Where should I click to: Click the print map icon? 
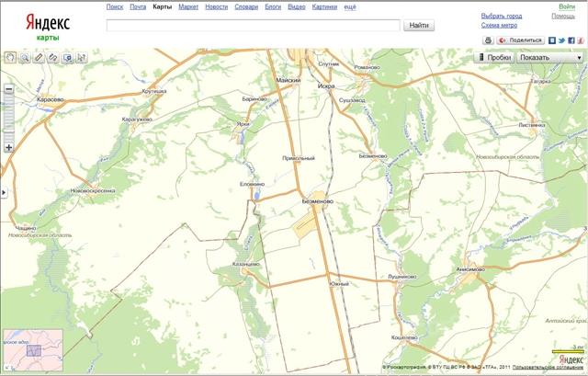click(488, 40)
